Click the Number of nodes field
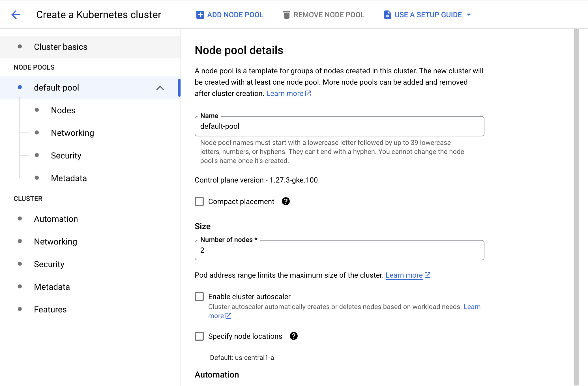The image size is (588, 386). (x=339, y=250)
